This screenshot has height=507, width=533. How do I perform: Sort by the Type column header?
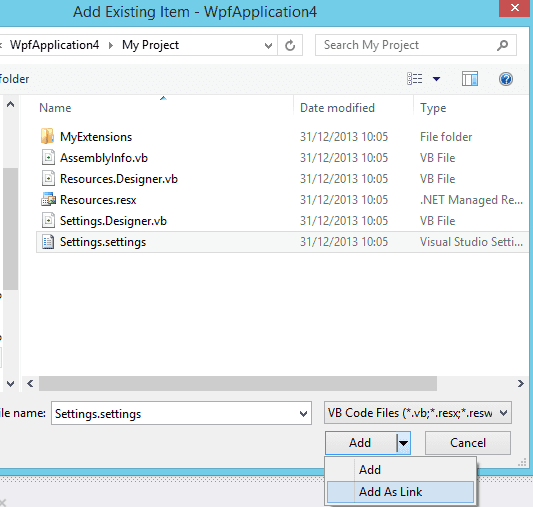pyautogui.click(x=433, y=108)
